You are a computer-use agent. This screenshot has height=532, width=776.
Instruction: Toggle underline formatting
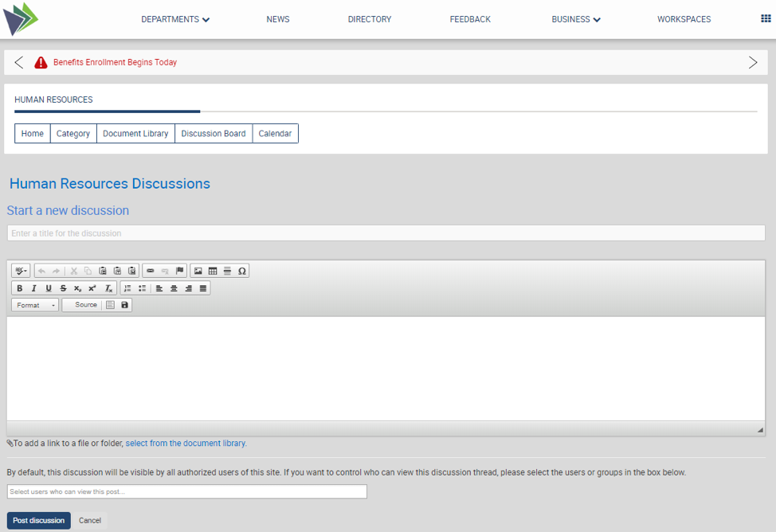49,288
